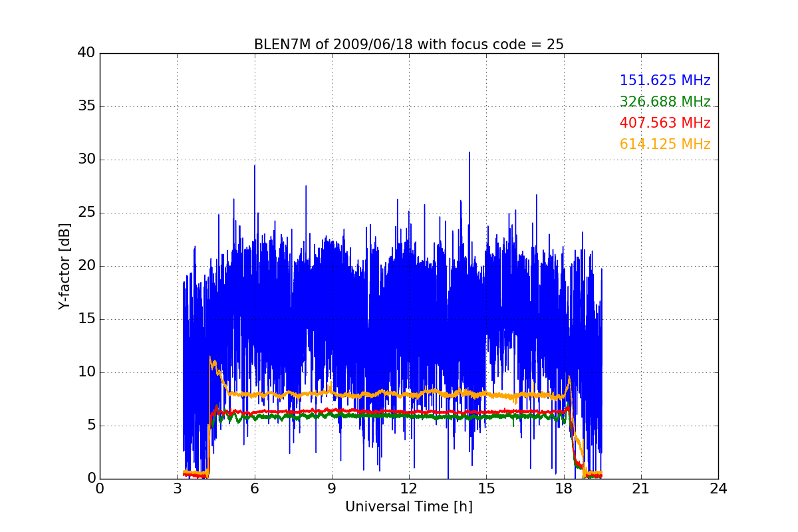
Task: Click the y-axis tick label 40
Action: pyautogui.click(x=86, y=53)
